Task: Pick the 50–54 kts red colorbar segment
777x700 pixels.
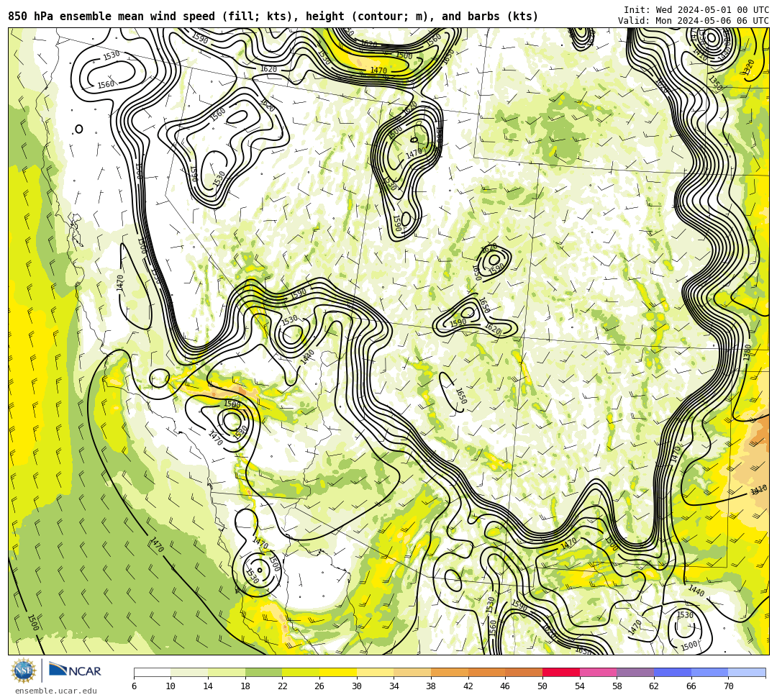Action: [x=561, y=672]
